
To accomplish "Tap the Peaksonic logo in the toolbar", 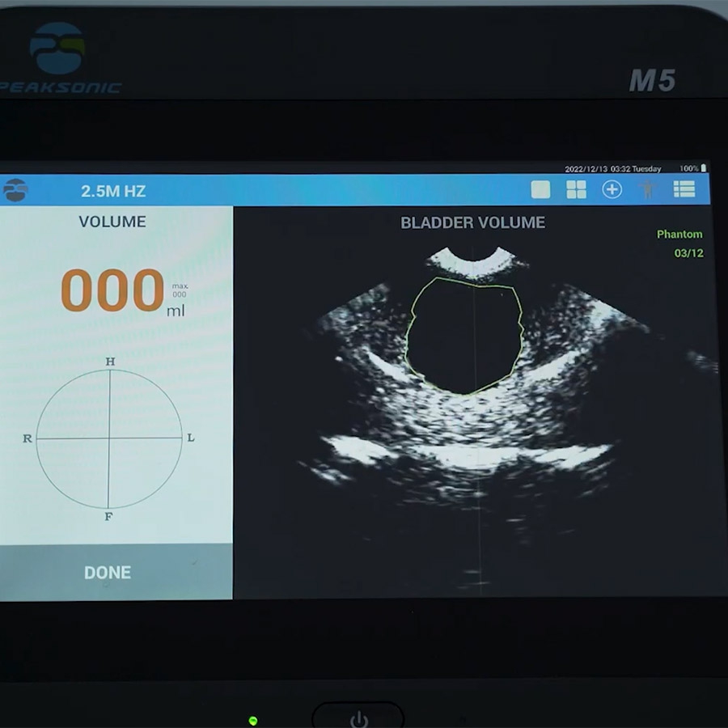I will 15,190.
